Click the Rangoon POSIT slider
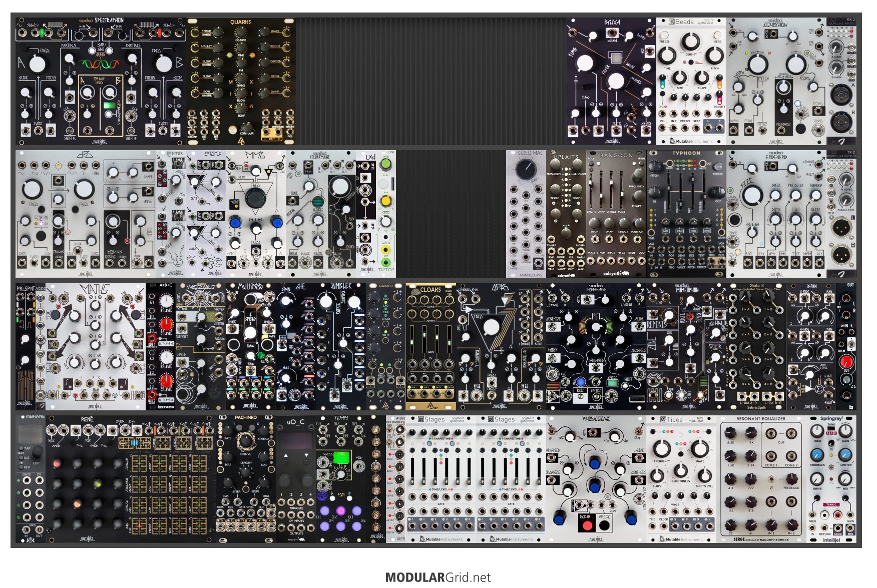Viewport: 877px width, 588px height. (x=622, y=189)
